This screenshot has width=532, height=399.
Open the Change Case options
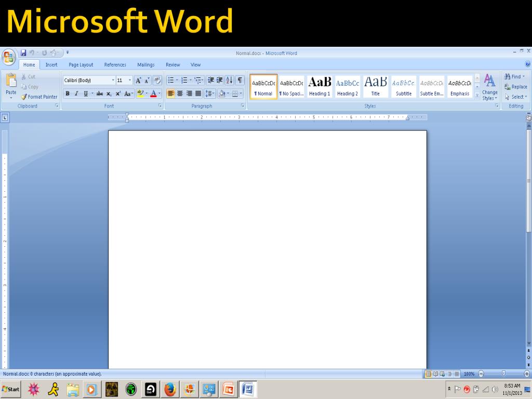(x=128, y=94)
